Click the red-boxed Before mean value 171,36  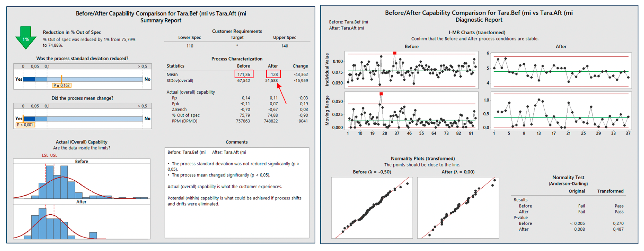(244, 74)
